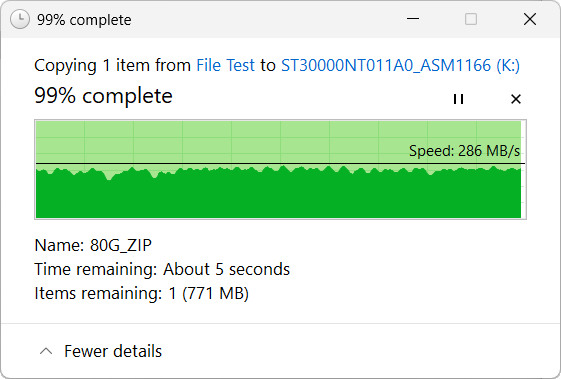Click the dark green transfer speed graph area
Viewport: 561px width, 379px height.
278,195
